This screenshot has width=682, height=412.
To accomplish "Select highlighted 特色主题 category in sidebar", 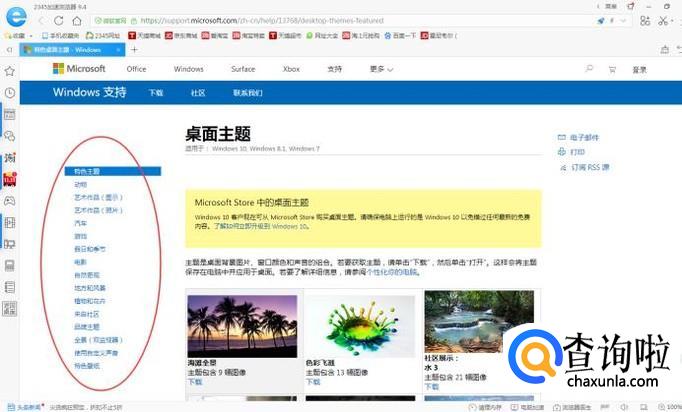I will pos(113,171).
